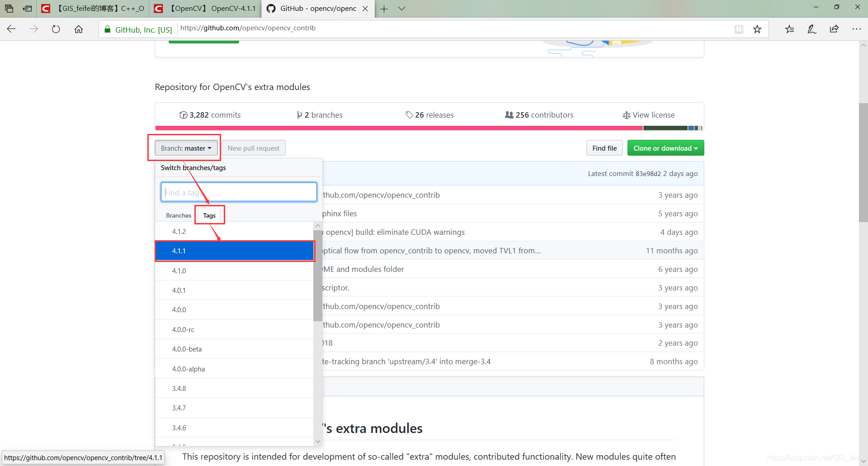Open the tab preview chevron
Screen dimensions: 868x466
point(402,8)
